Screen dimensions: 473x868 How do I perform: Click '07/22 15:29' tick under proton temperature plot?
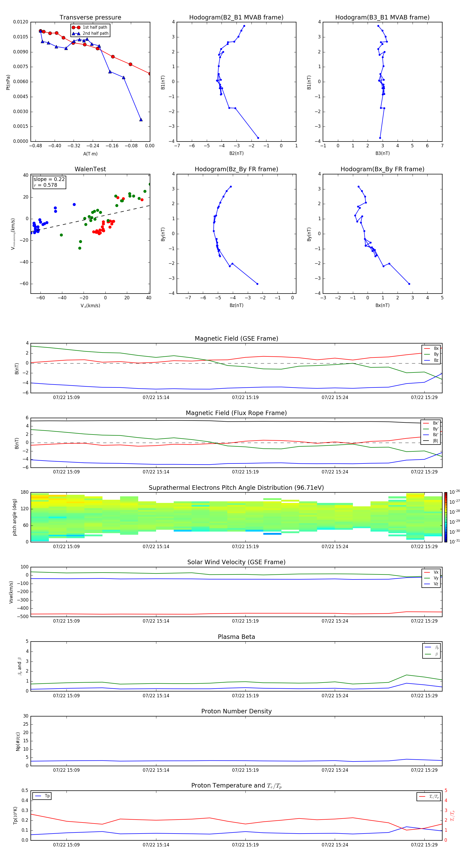pyautogui.click(x=424, y=845)
